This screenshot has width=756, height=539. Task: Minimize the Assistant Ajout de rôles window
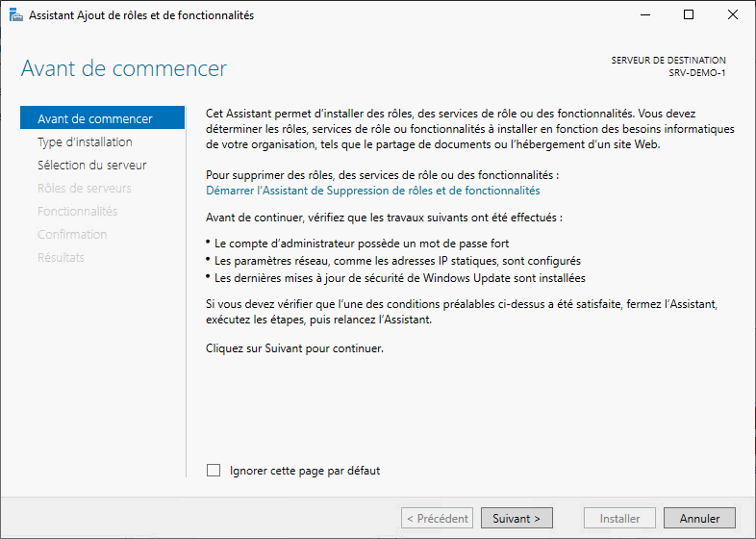point(643,15)
